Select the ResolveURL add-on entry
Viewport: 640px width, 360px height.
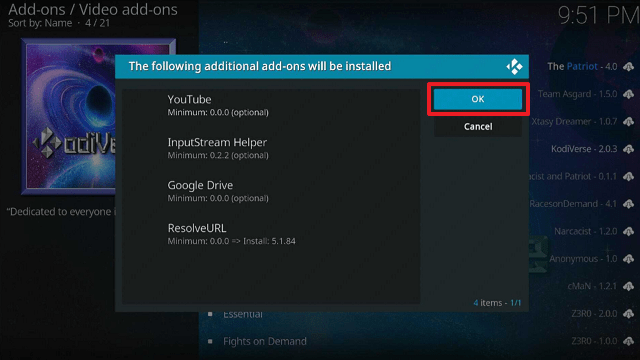271,234
